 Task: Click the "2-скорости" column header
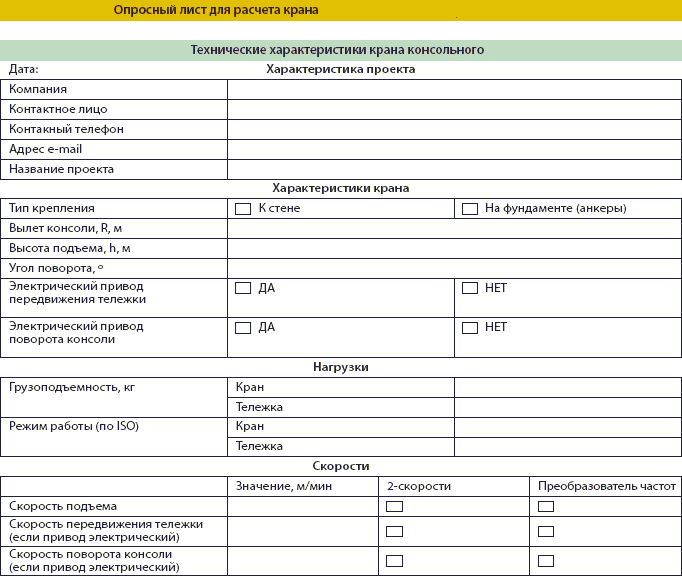(x=419, y=486)
